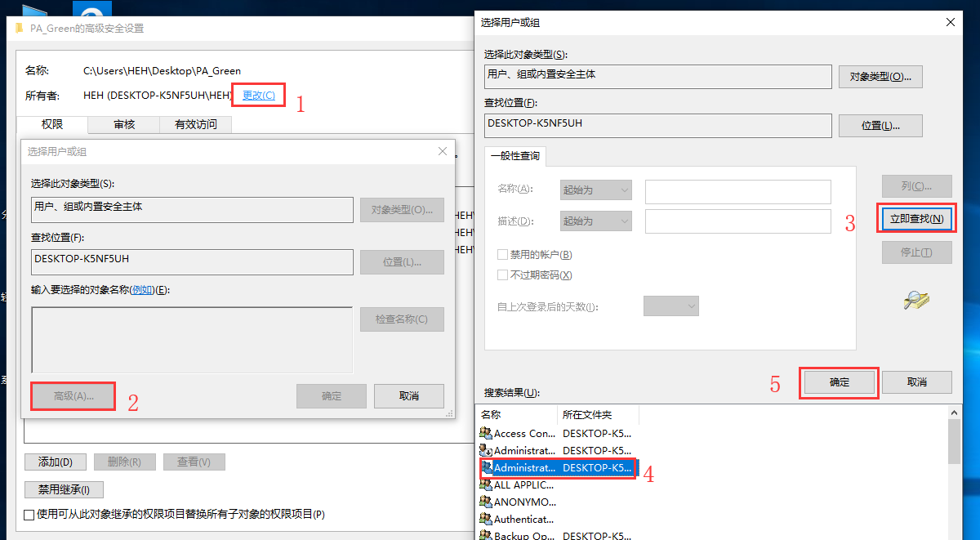Click 检查名称(C) button
Image resolution: width=980 pixels, height=540 pixels.
403,319
